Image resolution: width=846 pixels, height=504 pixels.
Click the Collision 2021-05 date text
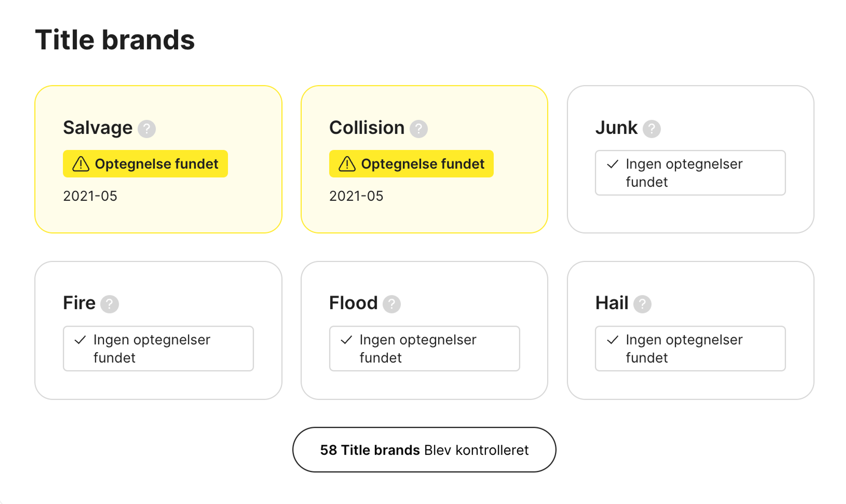tap(356, 196)
